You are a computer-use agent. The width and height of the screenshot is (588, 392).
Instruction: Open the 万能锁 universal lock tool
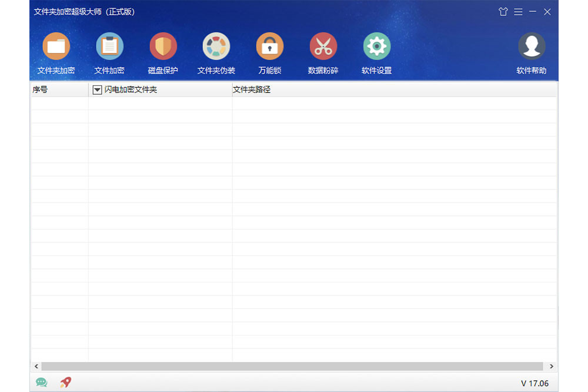[270, 46]
